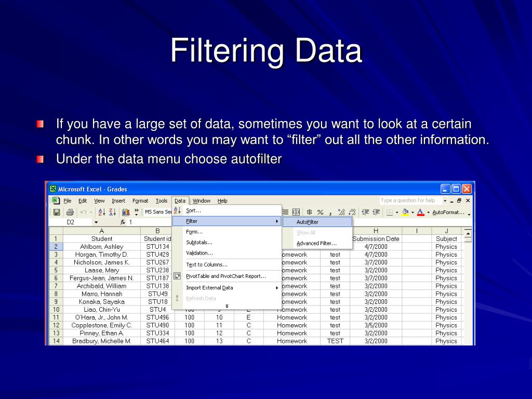
Task: Click PivotTable icon in Data menu
Action: point(177,276)
